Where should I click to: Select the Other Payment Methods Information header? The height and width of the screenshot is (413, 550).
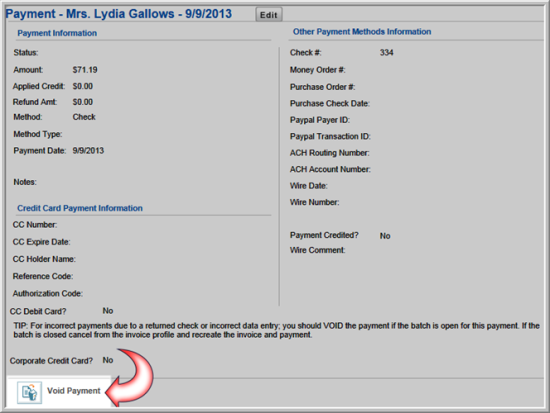point(362,32)
